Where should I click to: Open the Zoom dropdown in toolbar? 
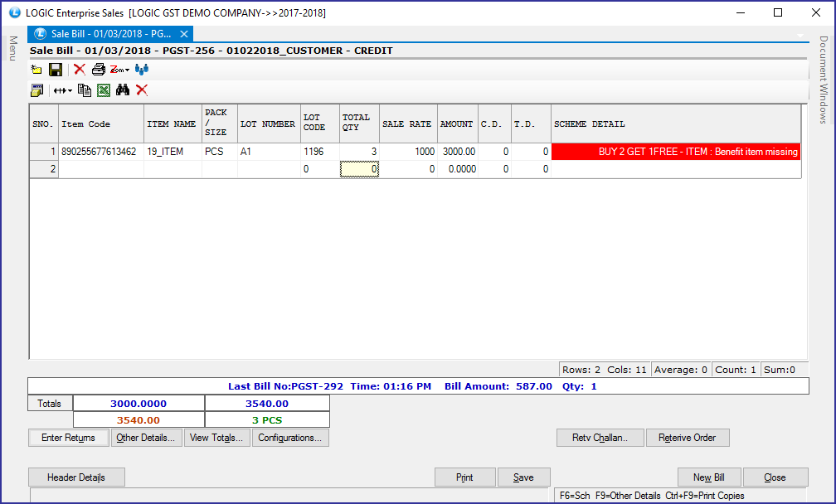point(119,70)
